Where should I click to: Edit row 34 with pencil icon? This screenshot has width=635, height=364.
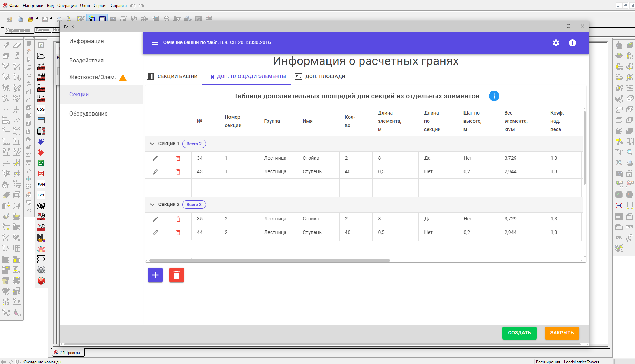coord(155,158)
